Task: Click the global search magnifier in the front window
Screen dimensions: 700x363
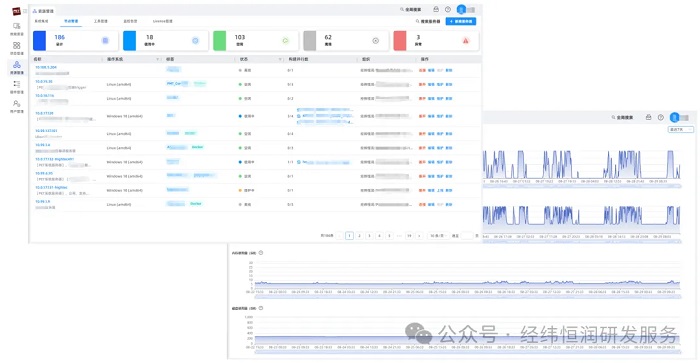Action: point(402,9)
